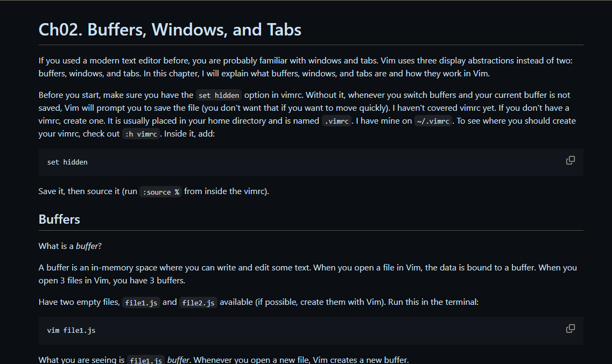Click the "file2.js" inline code
Screen dimensions: 612x364
click(198, 303)
